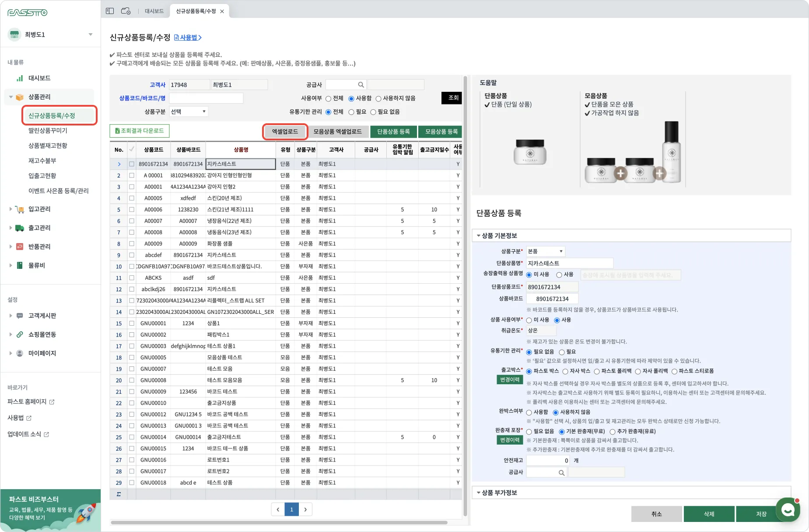Click the 변경이력 button under 출고박스
809x532 pixels.
(510, 380)
